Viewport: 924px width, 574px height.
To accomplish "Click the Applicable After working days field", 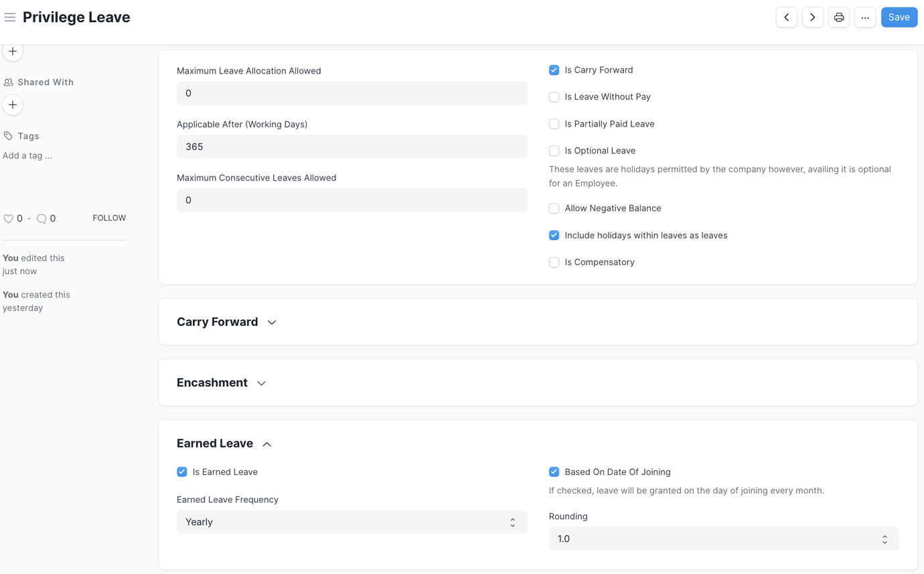I will pyautogui.click(x=352, y=146).
